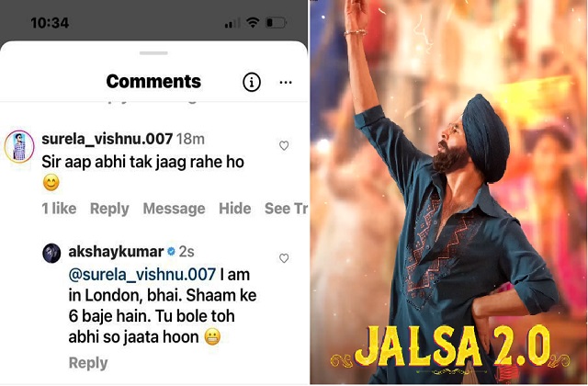The image size is (588, 386).
Task: Tap the battery status icon
Action: click(276, 22)
